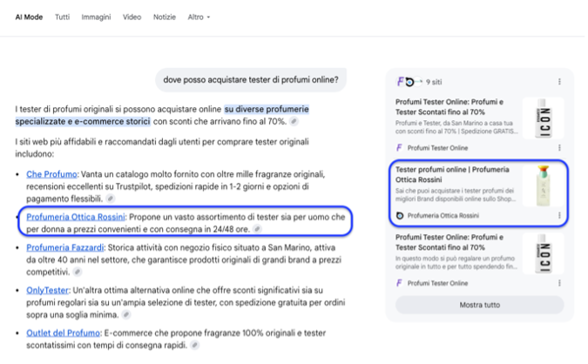588x364 pixels.
Task: Open the more options menu beside '9 siti'
Action: [559, 82]
